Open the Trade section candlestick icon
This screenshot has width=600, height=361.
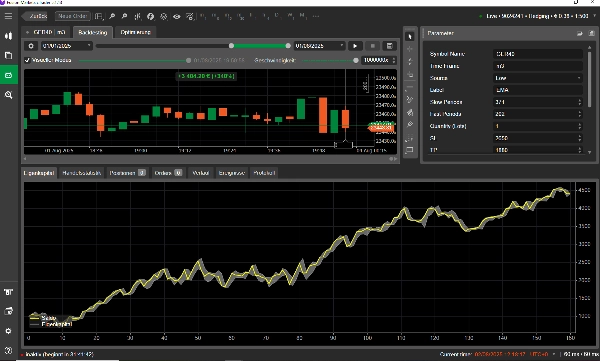(x=8, y=36)
